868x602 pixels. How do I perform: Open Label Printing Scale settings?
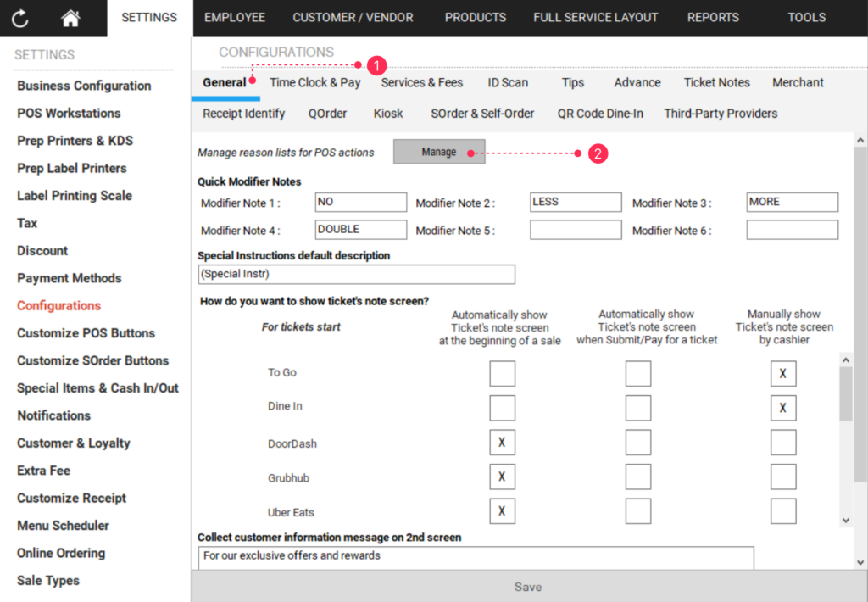point(75,196)
